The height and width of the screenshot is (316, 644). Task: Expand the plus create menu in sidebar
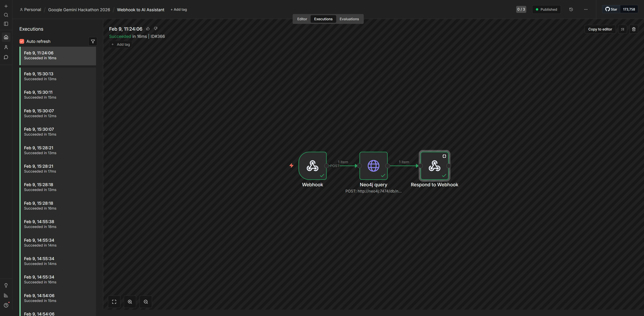click(x=6, y=6)
